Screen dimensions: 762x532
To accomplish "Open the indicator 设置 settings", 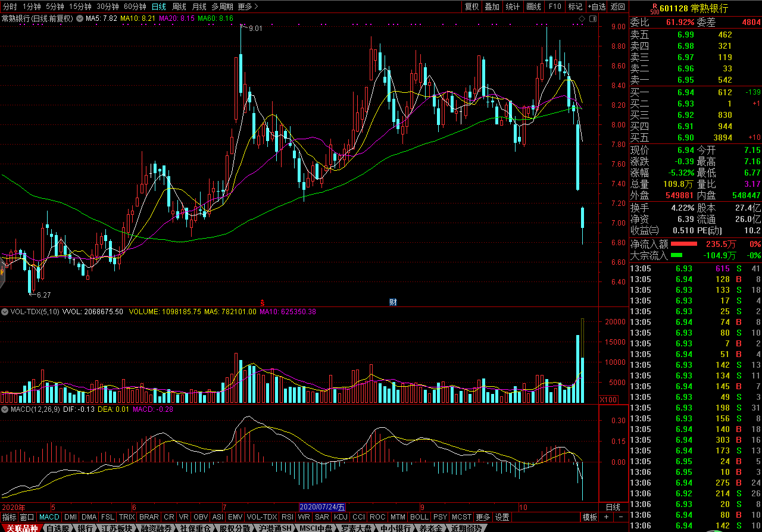I will (x=502, y=517).
